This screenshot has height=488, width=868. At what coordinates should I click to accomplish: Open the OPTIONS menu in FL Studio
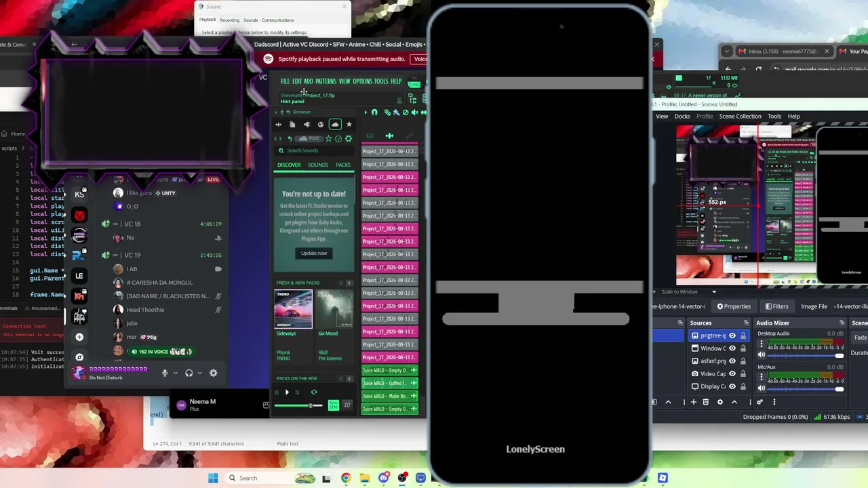(363, 81)
